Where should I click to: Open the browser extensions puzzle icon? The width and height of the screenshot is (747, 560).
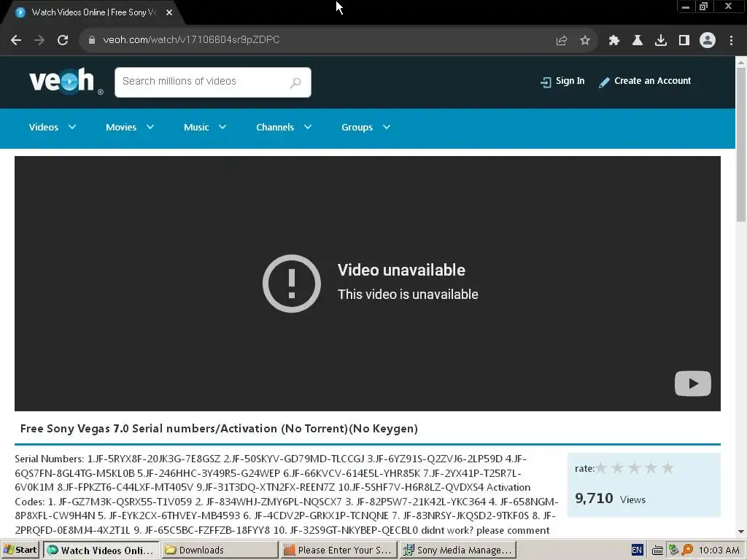click(x=614, y=41)
